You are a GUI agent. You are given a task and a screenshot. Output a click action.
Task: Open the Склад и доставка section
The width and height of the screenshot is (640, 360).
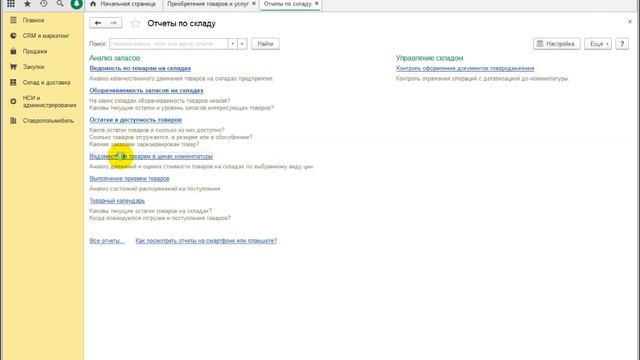pos(46,82)
